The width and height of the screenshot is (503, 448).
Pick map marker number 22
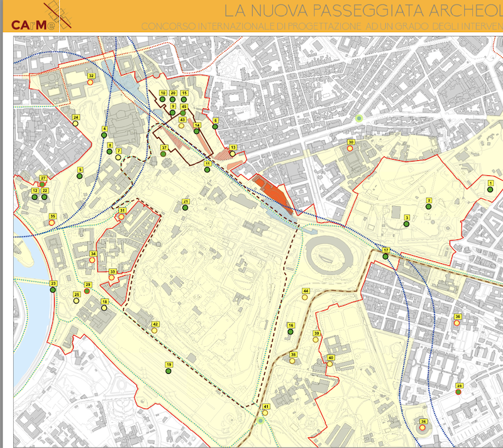(x=45, y=197)
